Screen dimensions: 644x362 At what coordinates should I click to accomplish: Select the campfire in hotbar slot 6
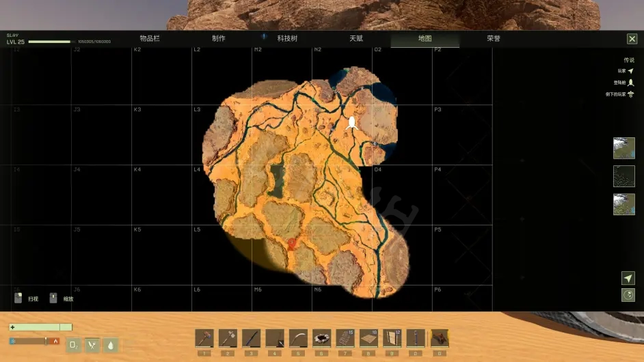pos(321,337)
